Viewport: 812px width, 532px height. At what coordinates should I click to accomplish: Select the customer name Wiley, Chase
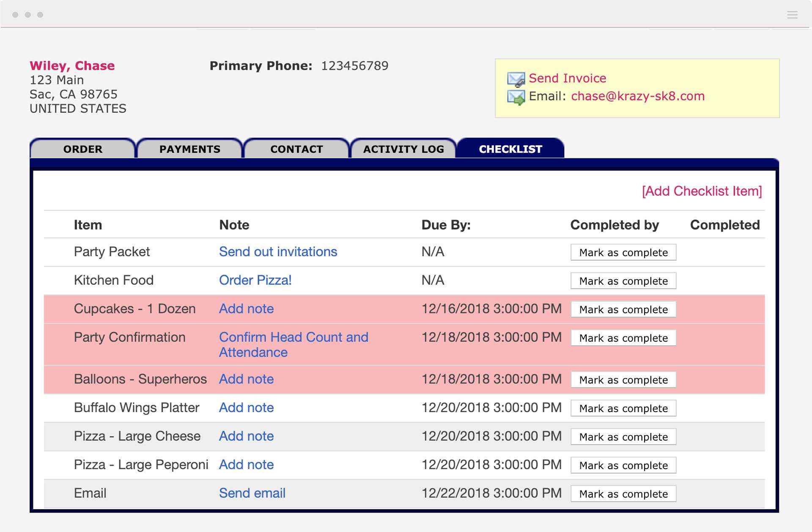click(71, 66)
